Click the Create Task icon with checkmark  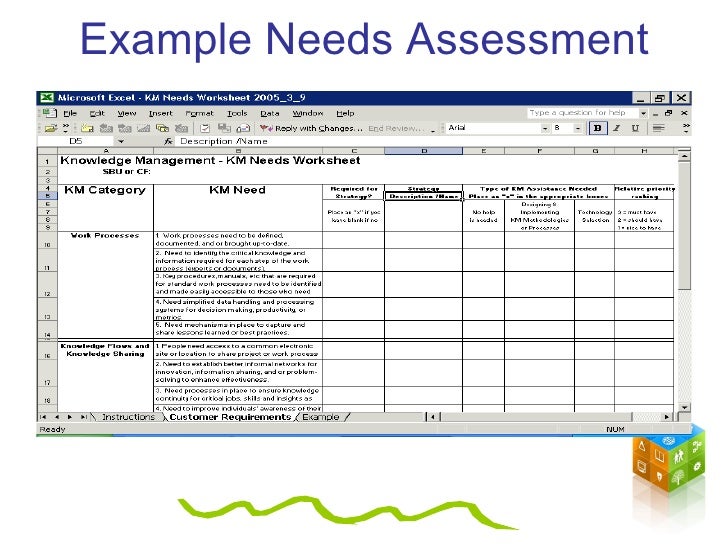[x=205, y=128]
